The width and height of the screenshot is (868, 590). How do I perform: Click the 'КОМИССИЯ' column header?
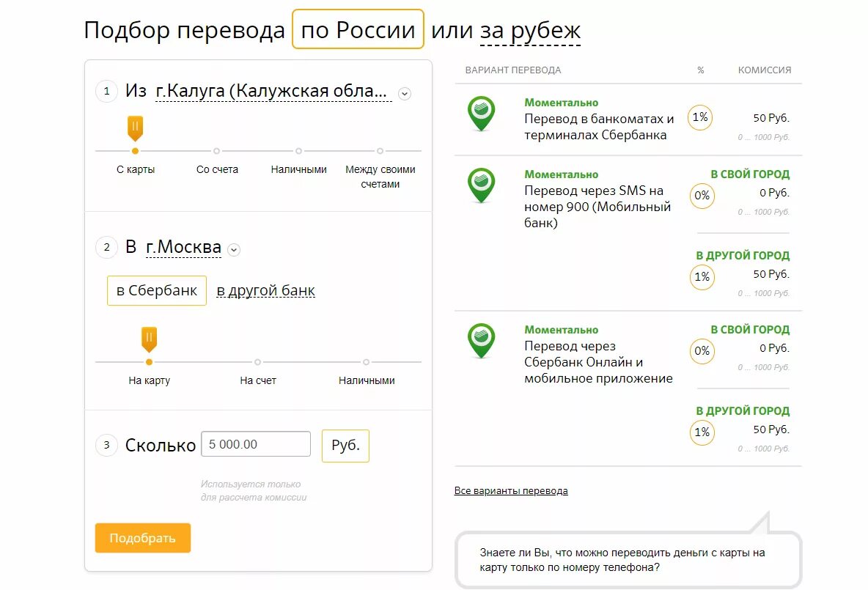(765, 70)
